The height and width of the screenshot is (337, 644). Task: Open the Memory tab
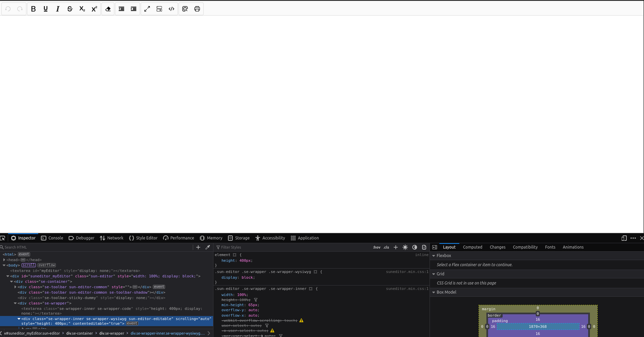click(211, 238)
